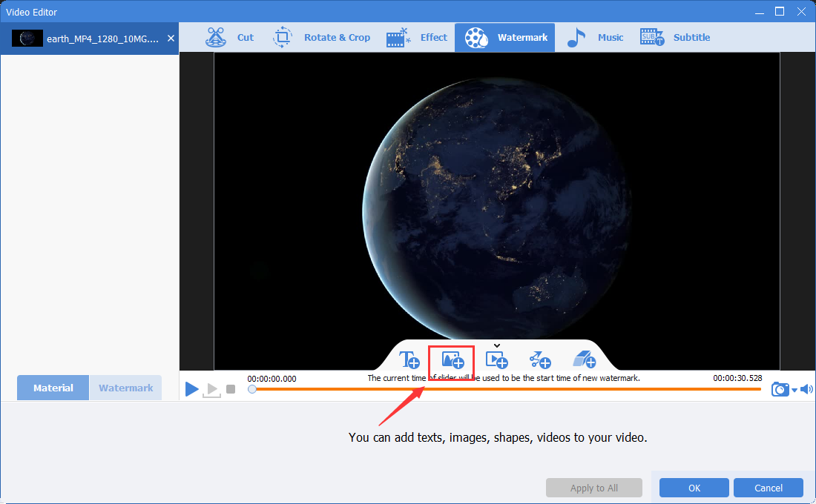This screenshot has height=504, width=816.
Task: Click the add text watermark icon
Action: [410, 360]
